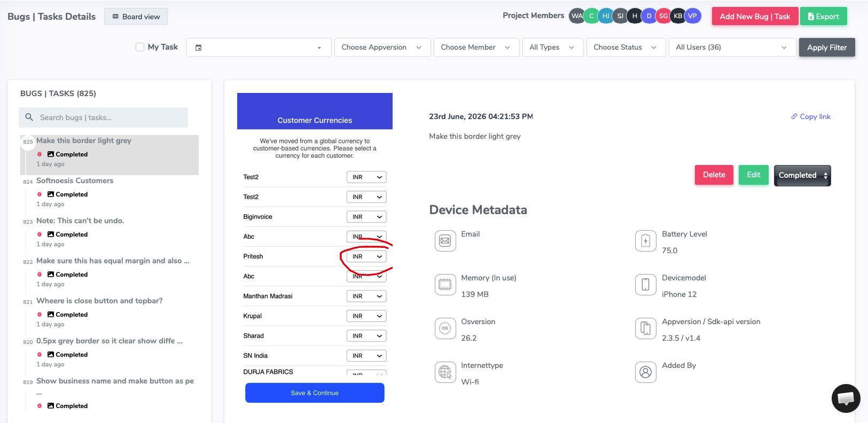Open the date range dropdown
Viewport: 868px width, 423px height.
pyautogui.click(x=259, y=48)
